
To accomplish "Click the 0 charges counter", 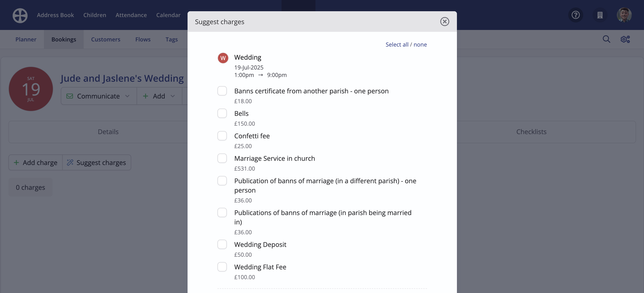I will pos(30,187).
